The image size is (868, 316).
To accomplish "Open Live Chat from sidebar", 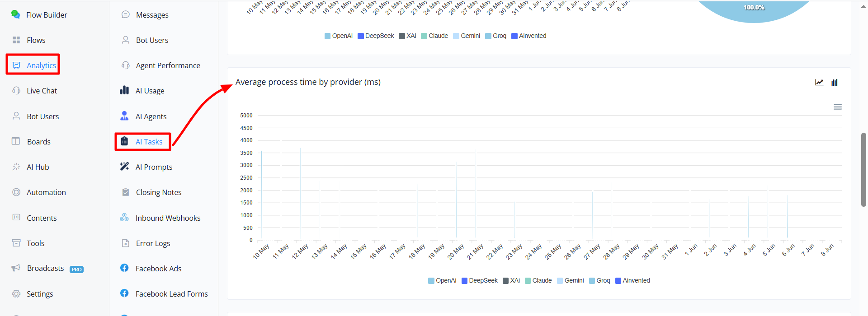I will [34, 91].
